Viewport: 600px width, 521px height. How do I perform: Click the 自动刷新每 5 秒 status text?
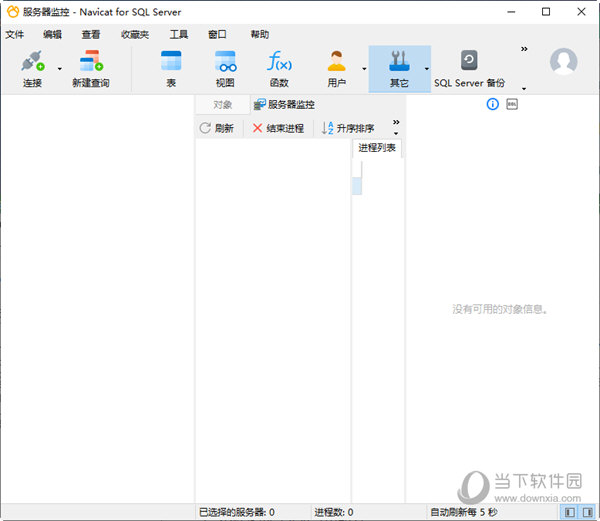click(464, 512)
